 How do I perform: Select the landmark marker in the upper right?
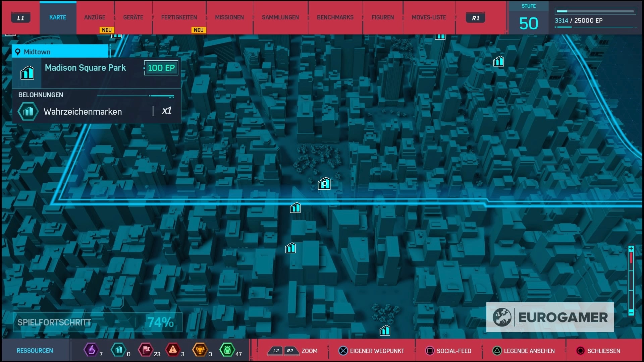click(x=498, y=61)
